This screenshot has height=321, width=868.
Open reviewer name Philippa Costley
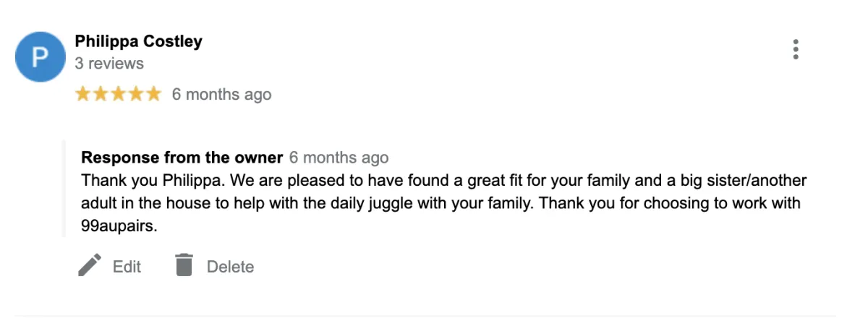[138, 41]
